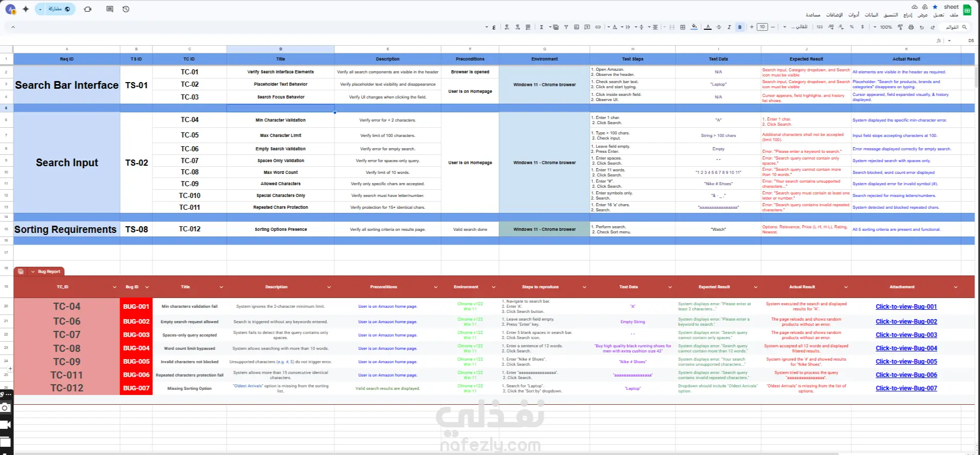This screenshot has width=980, height=455.
Task: Open the comments panel icon in the header
Action: point(110,9)
